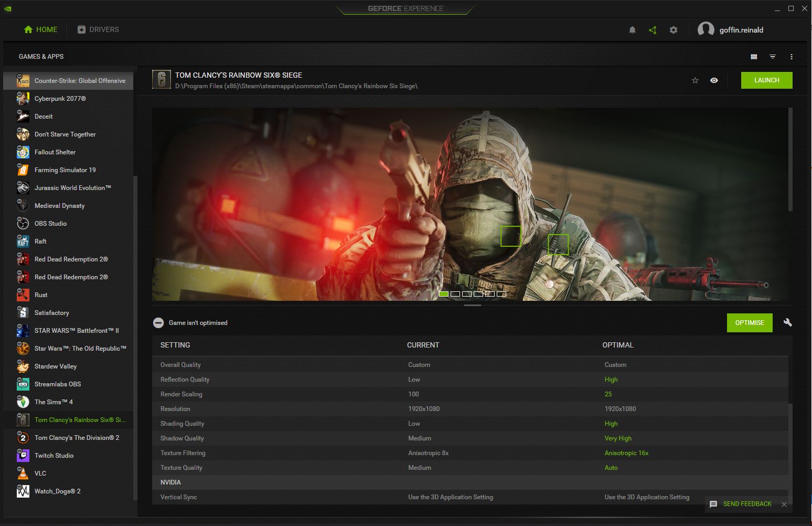Launch Rainbow Six Siege
Screen dimensions: 812x526
[x=766, y=80]
